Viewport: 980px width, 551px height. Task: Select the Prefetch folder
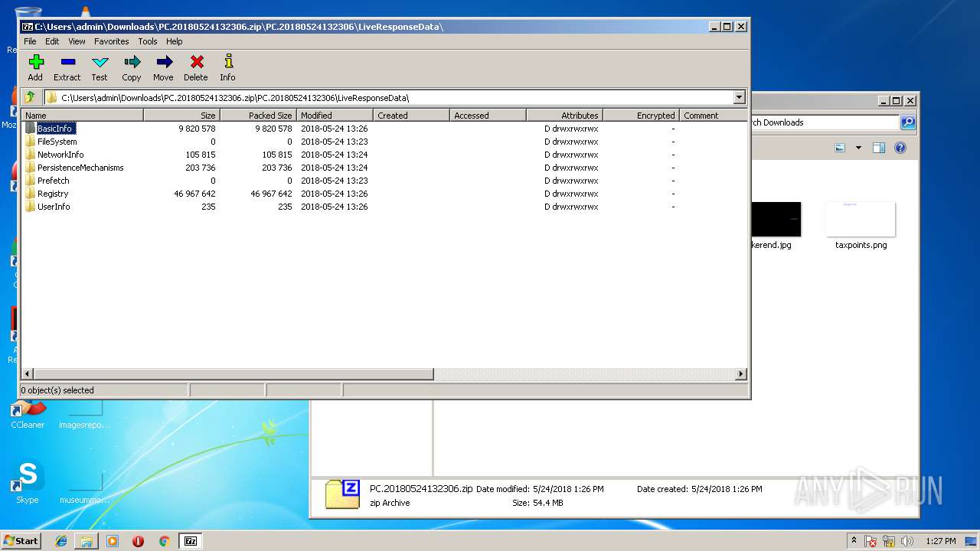(x=53, y=181)
